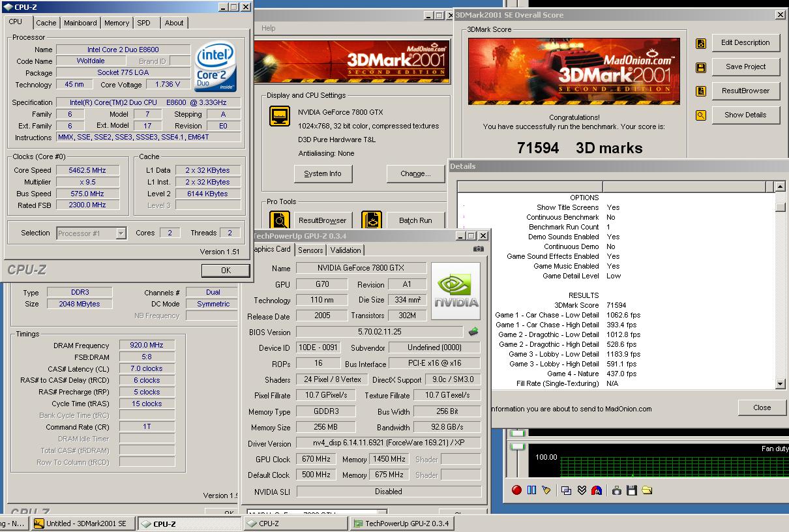This screenshot has width=789, height=532.
Task: Click the 71594 3D marks score text
Action: 580,148
